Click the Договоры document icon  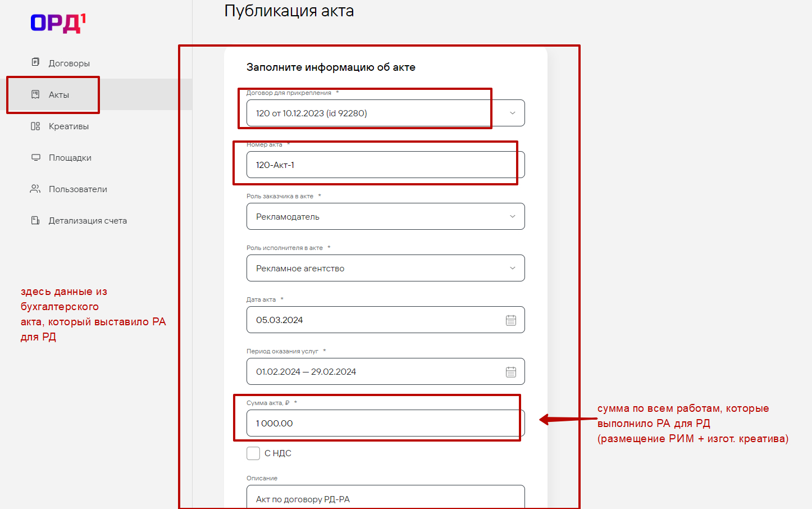pos(35,62)
